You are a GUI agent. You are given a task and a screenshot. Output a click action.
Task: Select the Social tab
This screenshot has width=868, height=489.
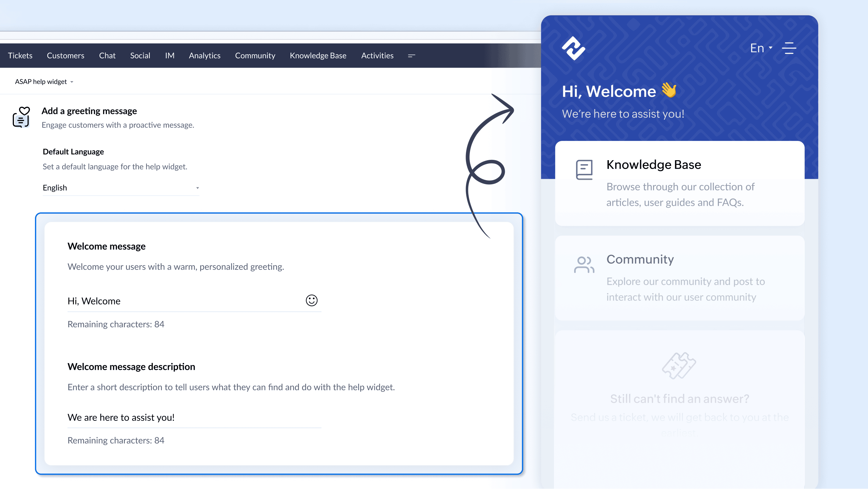tap(140, 56)
